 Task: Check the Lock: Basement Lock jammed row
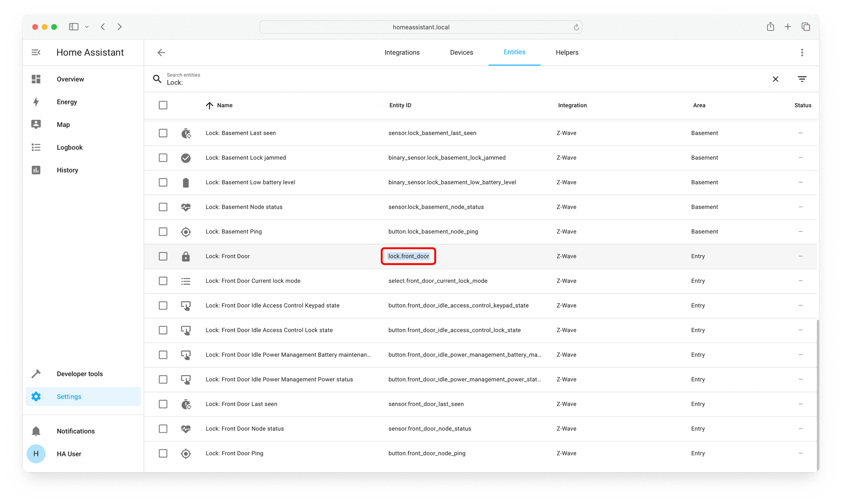coord(163,158)
